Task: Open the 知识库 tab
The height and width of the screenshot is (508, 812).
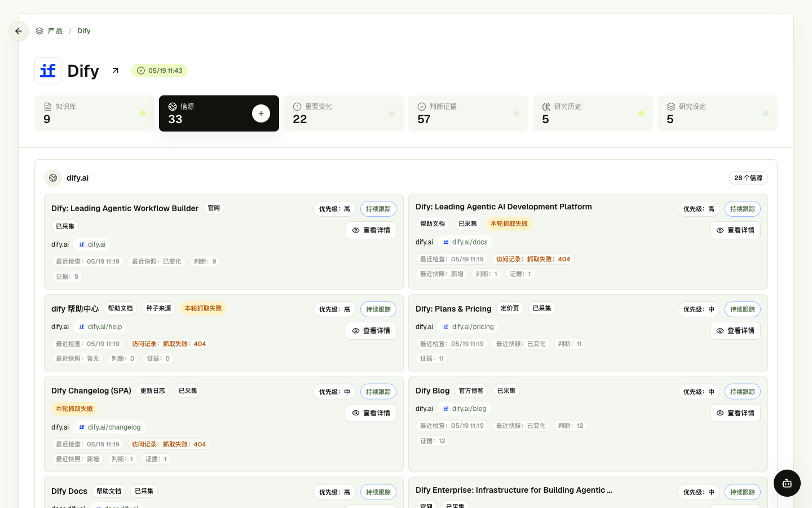Action: click(x=94, y=113)
